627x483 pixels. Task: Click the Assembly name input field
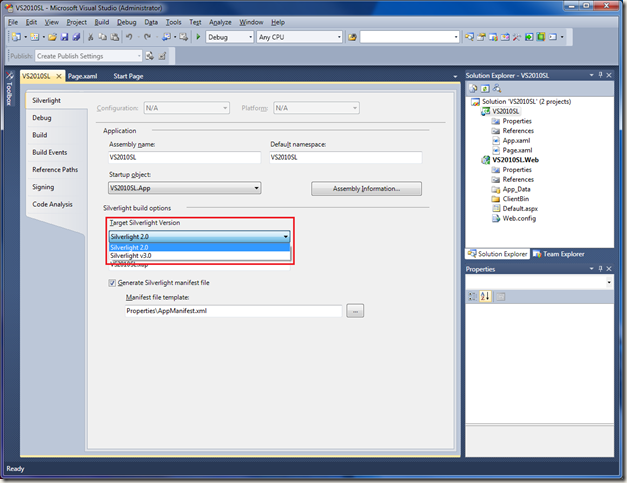(x=184, y=157)
